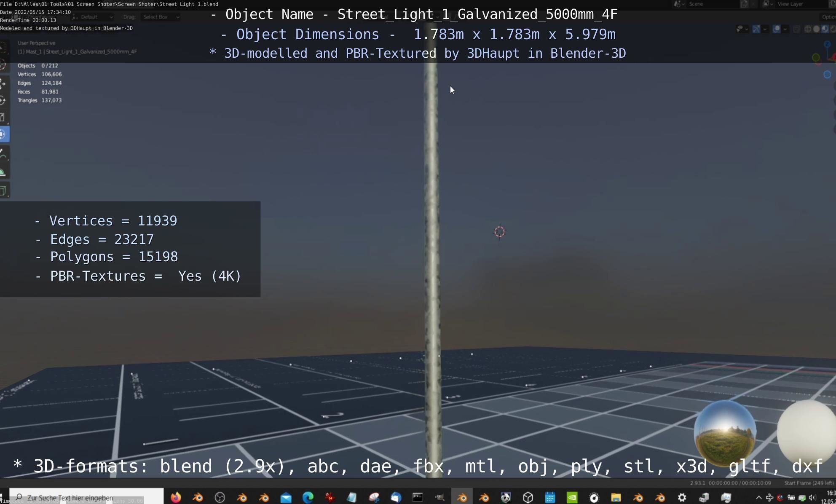Click the new scene icon beside Scene field
This screenshot has width=836, height=504.
click(744, 4)
